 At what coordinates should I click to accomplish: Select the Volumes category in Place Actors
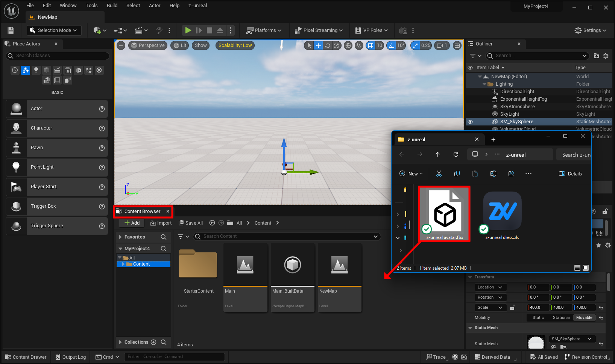coord(57,80)
